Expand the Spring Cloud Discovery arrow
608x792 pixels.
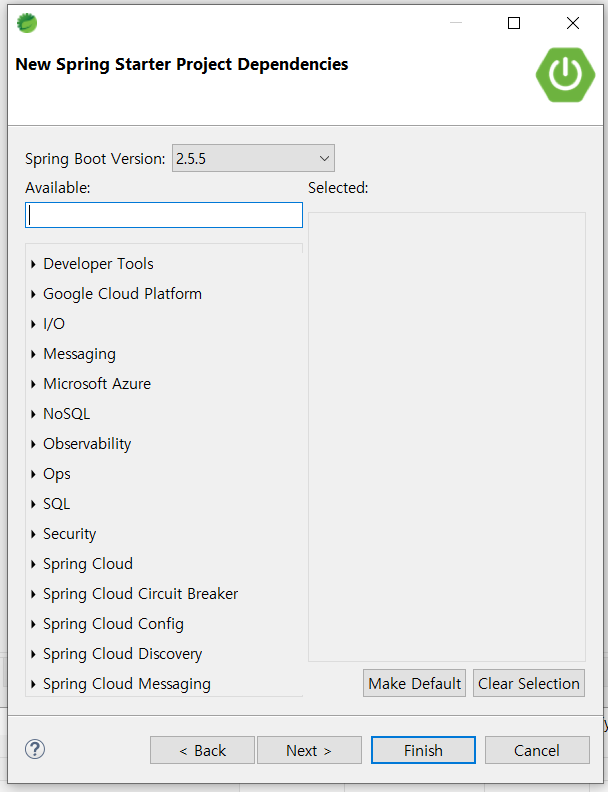[33, 654]
